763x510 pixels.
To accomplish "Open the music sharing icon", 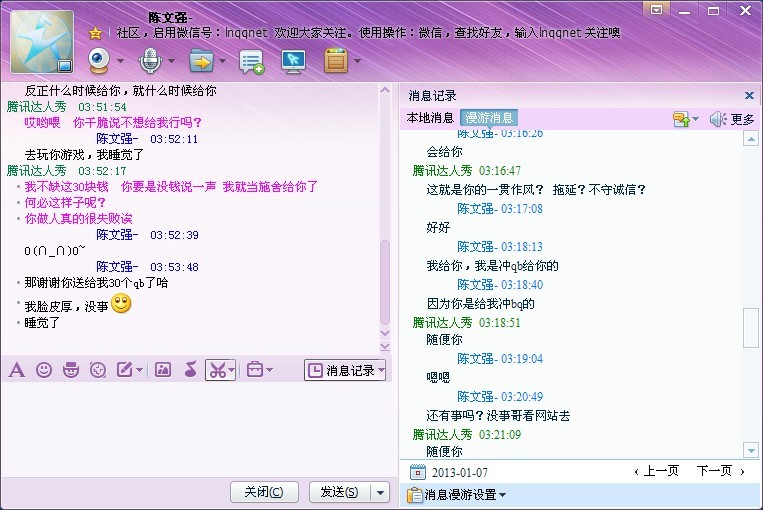I will click(190, 370).
